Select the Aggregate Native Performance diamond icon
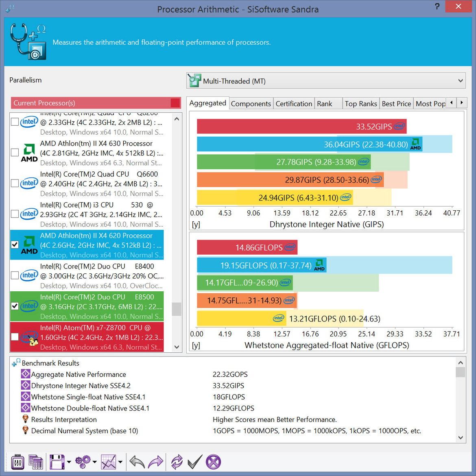This screenshot has width=476, height=476. 26,374
